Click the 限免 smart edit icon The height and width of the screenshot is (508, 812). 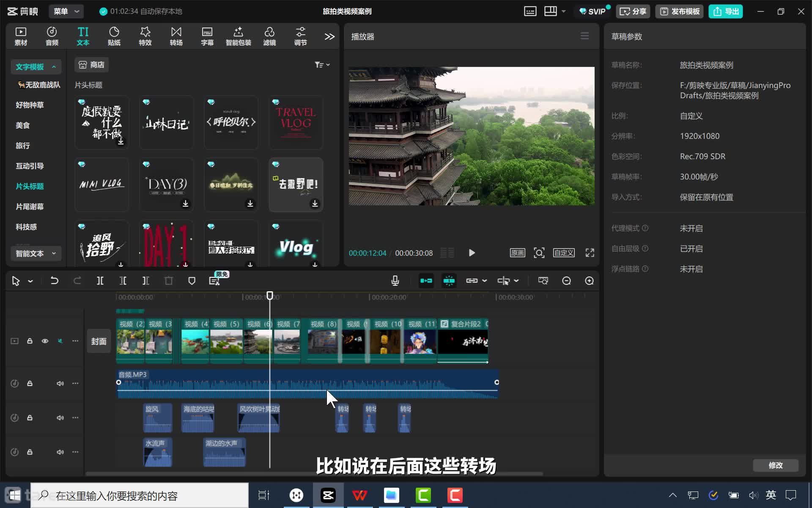(215, 280)
